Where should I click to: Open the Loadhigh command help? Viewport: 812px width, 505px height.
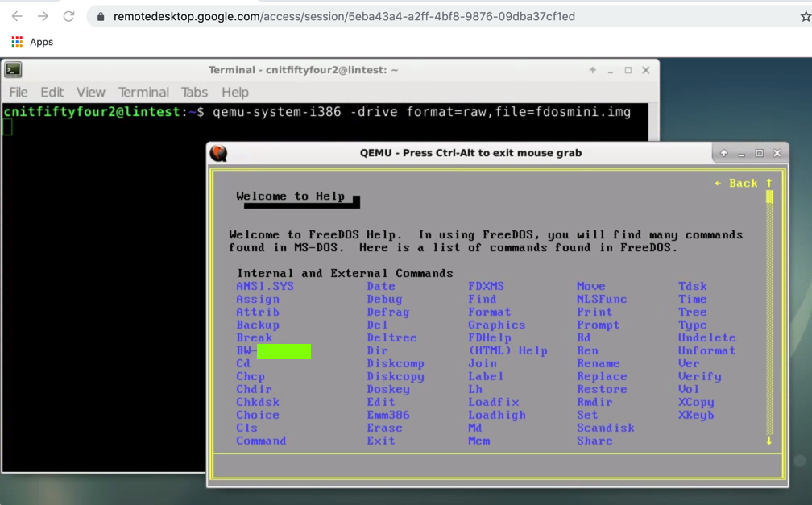tap(497, 416)
